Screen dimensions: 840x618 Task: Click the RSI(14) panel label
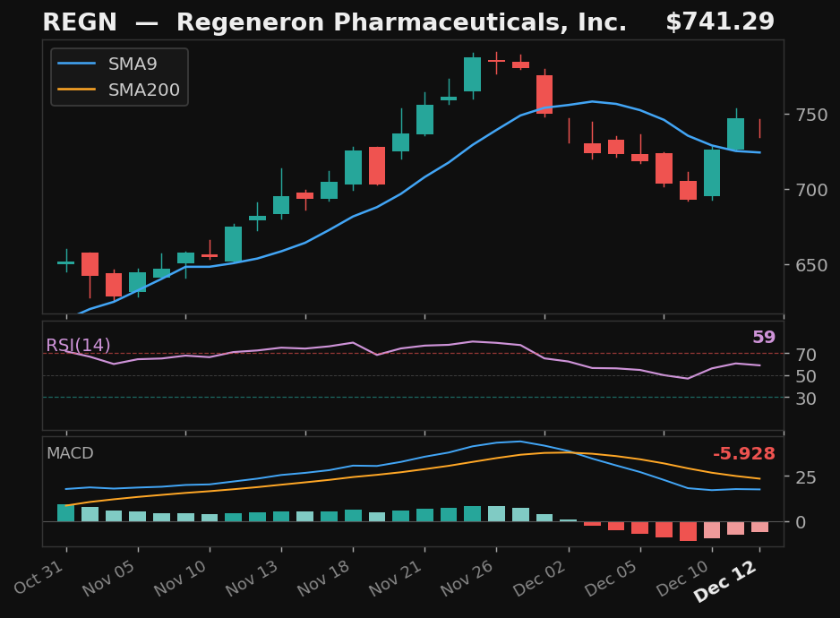(78, 345)
